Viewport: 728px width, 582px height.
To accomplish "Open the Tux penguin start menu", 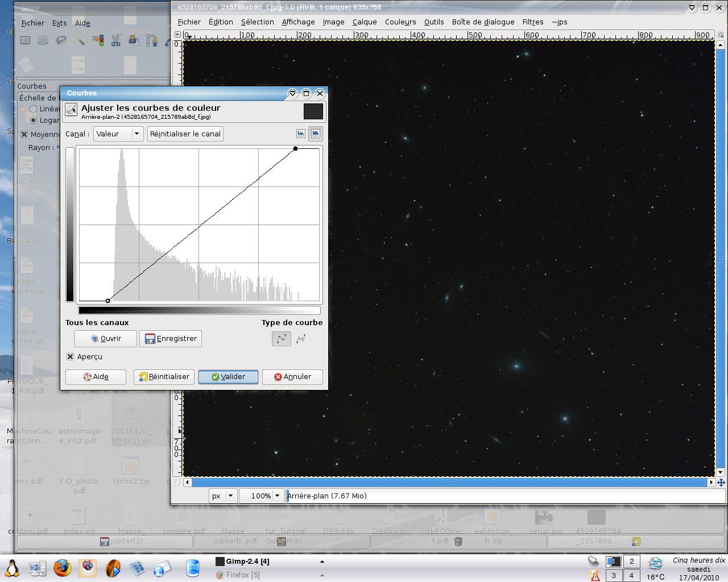I will (x=12, y=568).
